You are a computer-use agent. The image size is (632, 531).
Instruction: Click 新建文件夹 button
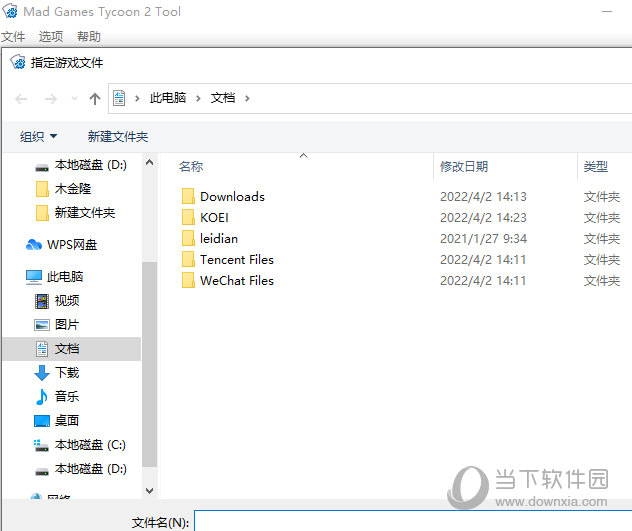pyautogui.click(x=118, y=137)
